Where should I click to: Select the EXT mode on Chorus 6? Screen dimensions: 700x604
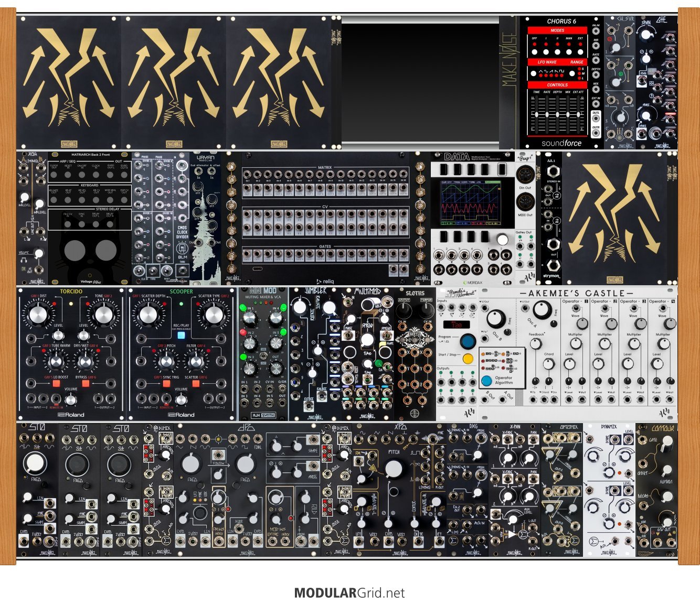(580, 52)
